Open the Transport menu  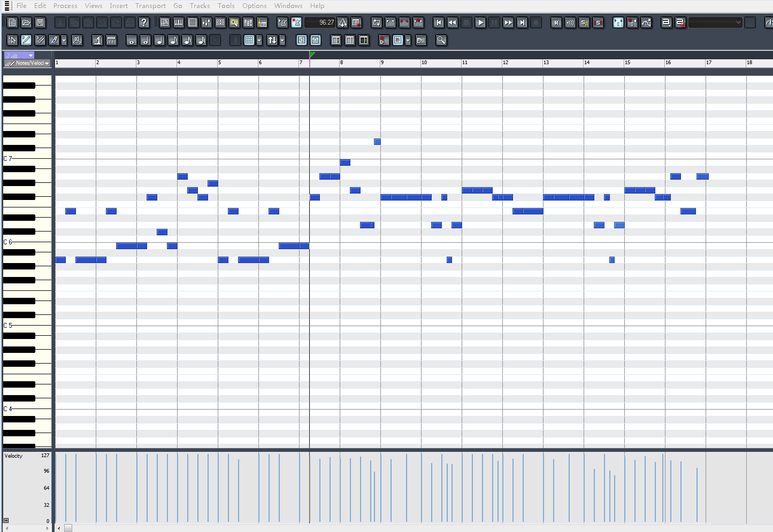pos(150,6)
